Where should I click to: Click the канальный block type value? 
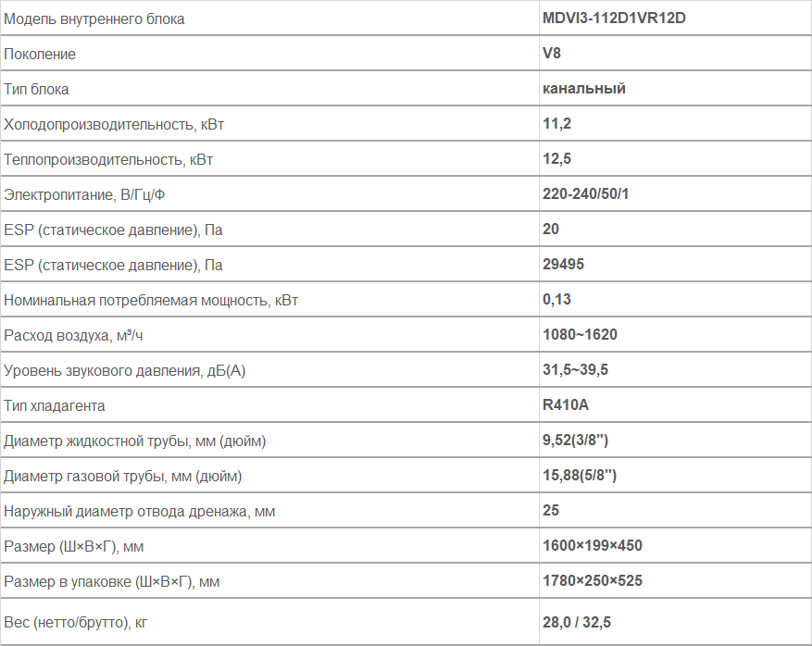tap(583, 89)
